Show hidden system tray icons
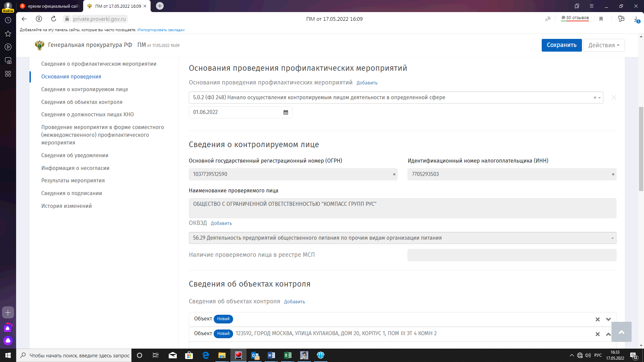 point(572,355)
